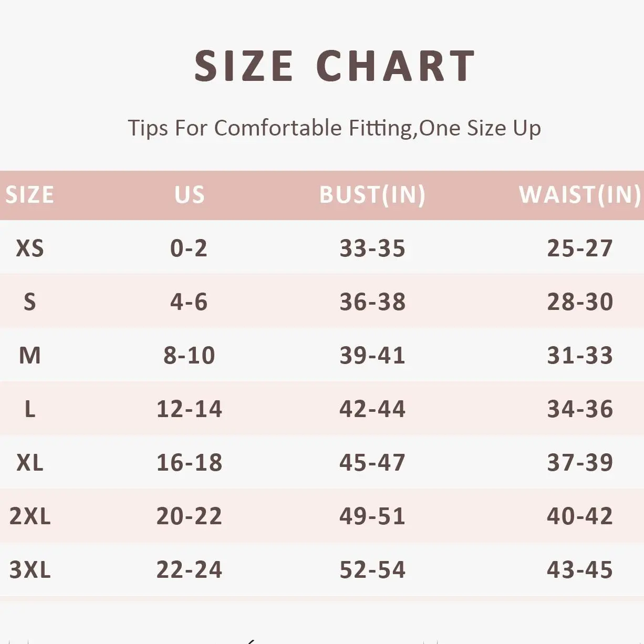The image size is (644, 644).
Task: Click the WAIST(IN) column header
Action: point(580,195)
